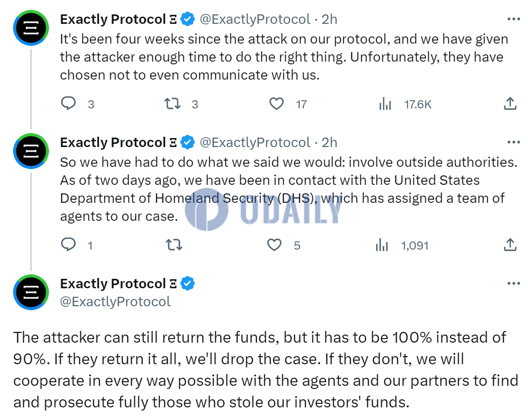Image resolution: width=528 pixels, height=420 pixels.
Task: View analytics showing 1,091 views
Action: tap(382, 245)
